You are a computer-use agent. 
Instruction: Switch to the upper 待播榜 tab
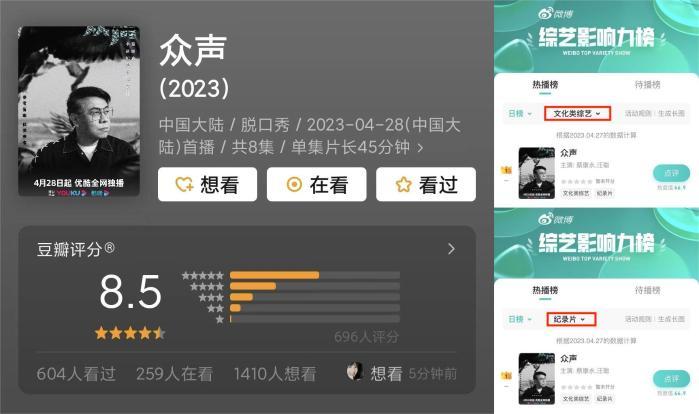click(x=647, y=85)
